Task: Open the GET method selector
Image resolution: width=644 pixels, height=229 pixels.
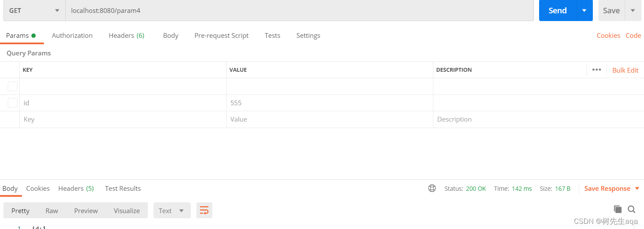Action: point(34,11)
